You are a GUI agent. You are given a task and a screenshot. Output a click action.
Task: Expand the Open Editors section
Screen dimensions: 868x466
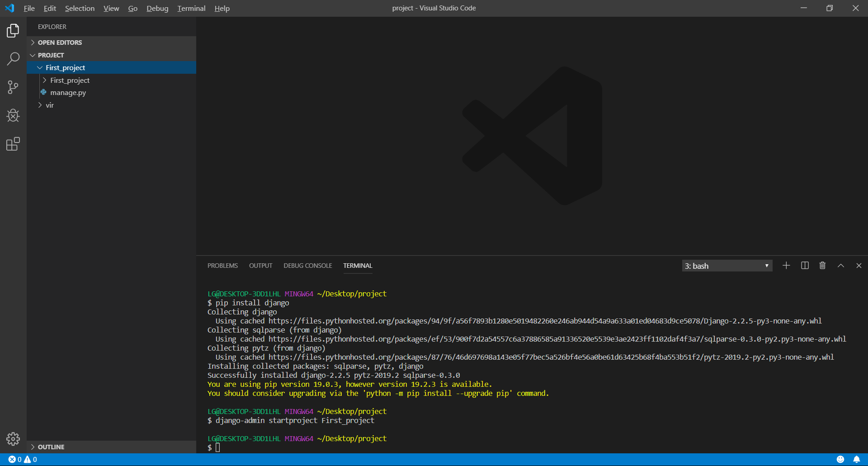[111, 43]
